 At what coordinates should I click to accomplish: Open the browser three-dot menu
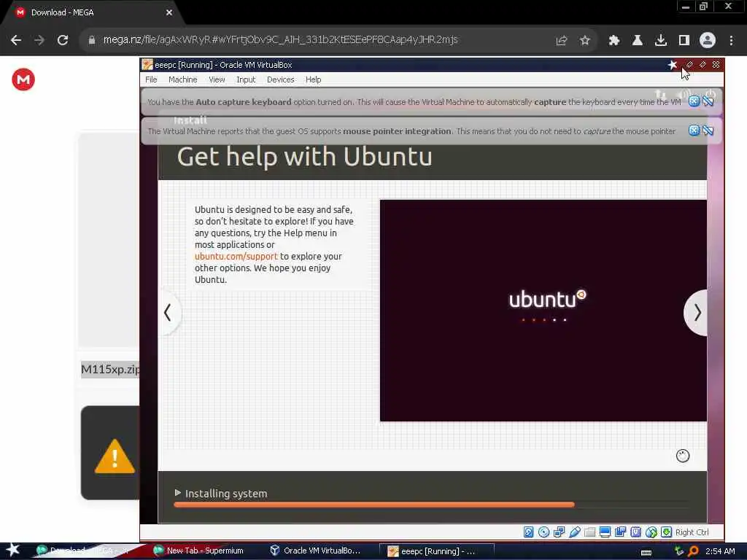(x=731, y=41)
